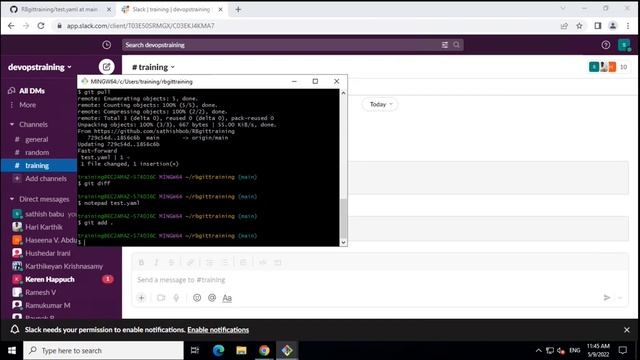This screenshot has height=360, width=640.
Task: Insert link in message composer
Action: [x=190, y=262]
